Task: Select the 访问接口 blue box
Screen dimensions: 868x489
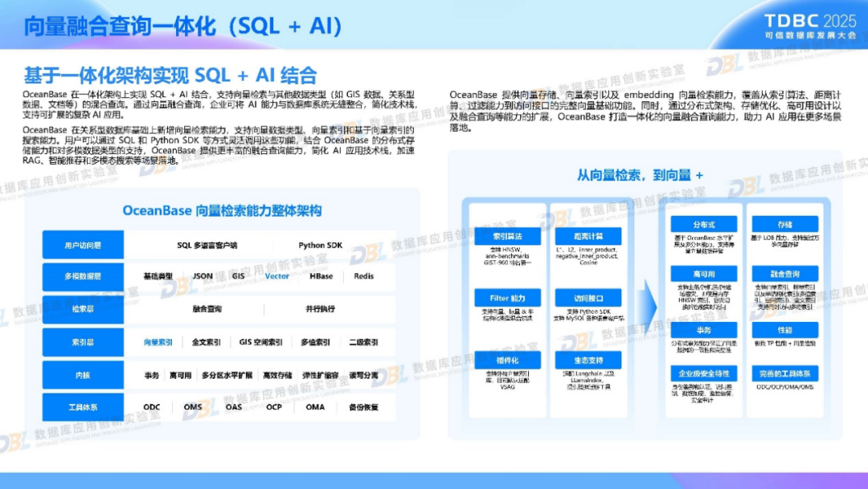Action: (x=588, y=298)
